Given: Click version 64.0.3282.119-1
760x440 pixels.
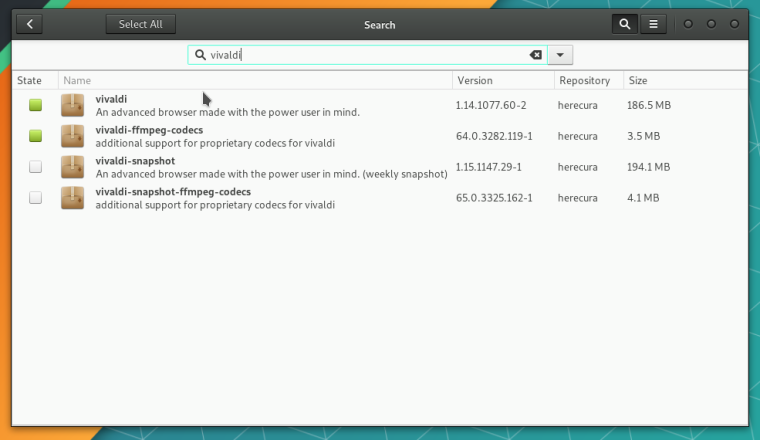Looking at the screenshot, I should (x=494, y=137).
